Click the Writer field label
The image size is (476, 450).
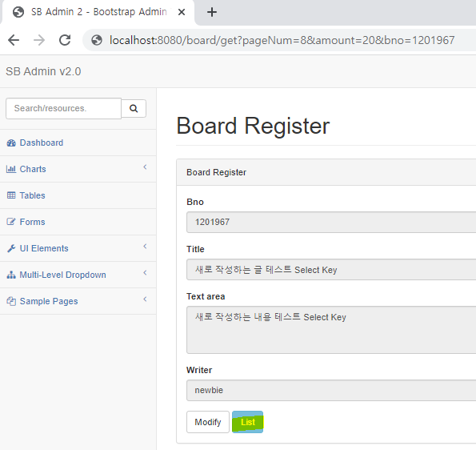click(x=199, y=370)
